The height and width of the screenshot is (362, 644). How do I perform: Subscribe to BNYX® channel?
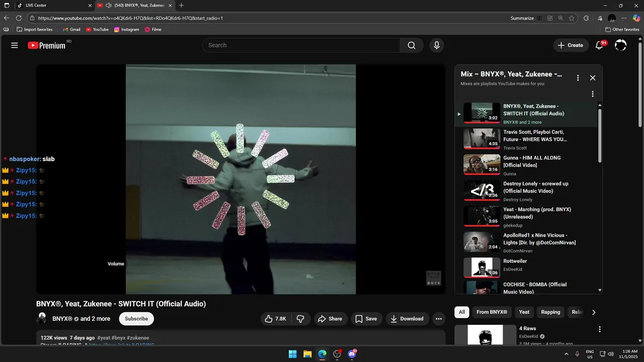[136, 319]
